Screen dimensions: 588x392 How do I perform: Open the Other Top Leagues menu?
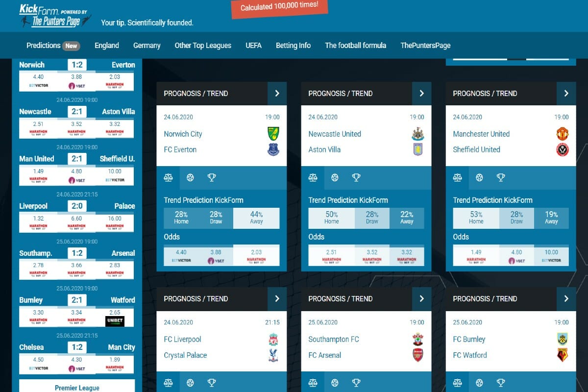pos(203,46)
